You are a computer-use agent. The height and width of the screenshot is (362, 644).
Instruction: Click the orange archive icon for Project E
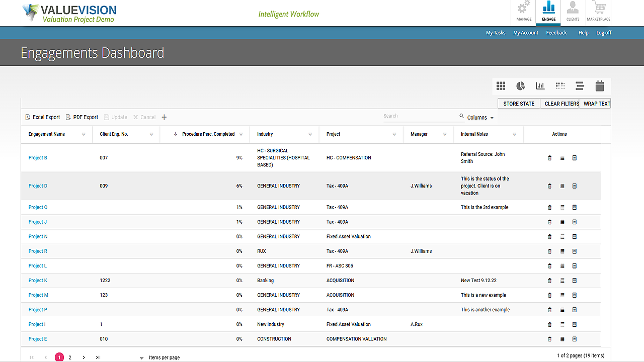click(575, 339)
